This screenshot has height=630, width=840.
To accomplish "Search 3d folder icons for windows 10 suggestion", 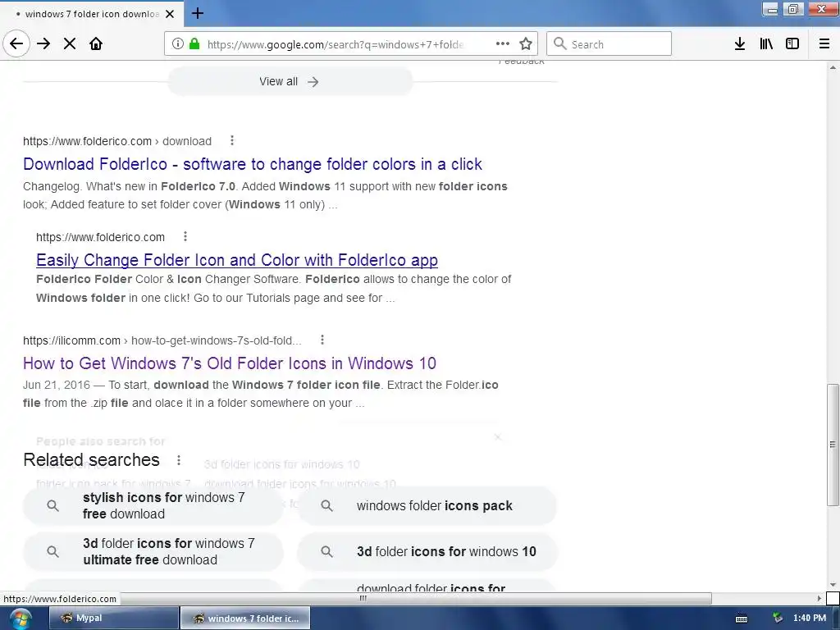I will pyautogui.click(x=427, y=551).
